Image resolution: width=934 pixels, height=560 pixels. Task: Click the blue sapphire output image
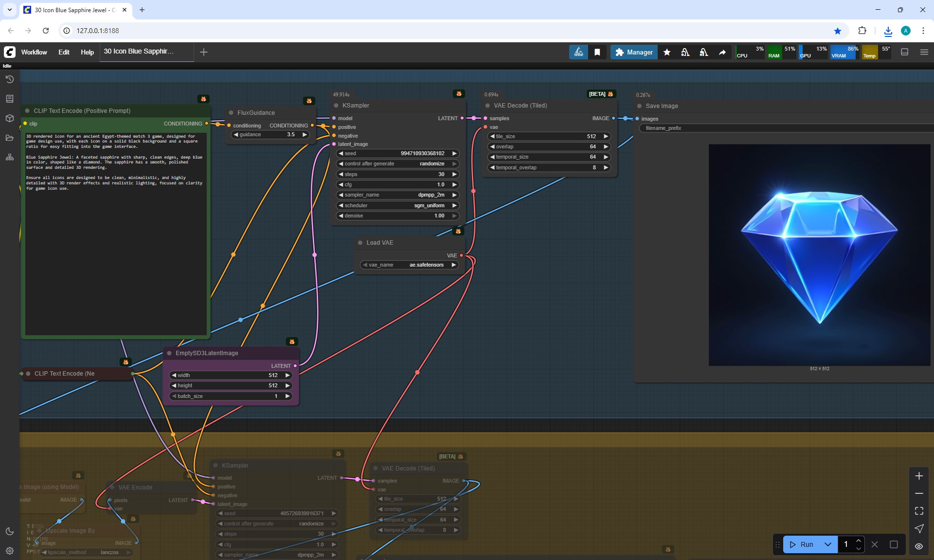[x=819, y=254]
